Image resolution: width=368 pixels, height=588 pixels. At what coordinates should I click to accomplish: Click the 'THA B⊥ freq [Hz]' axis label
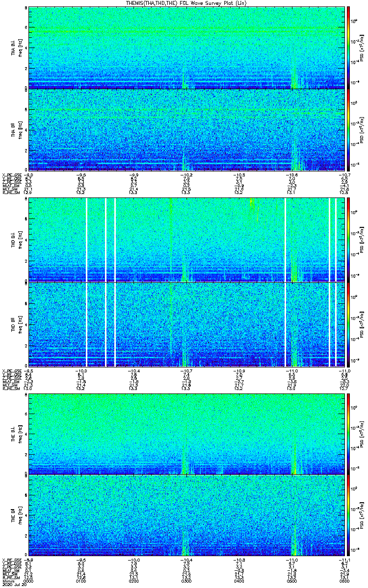point(16,48)
